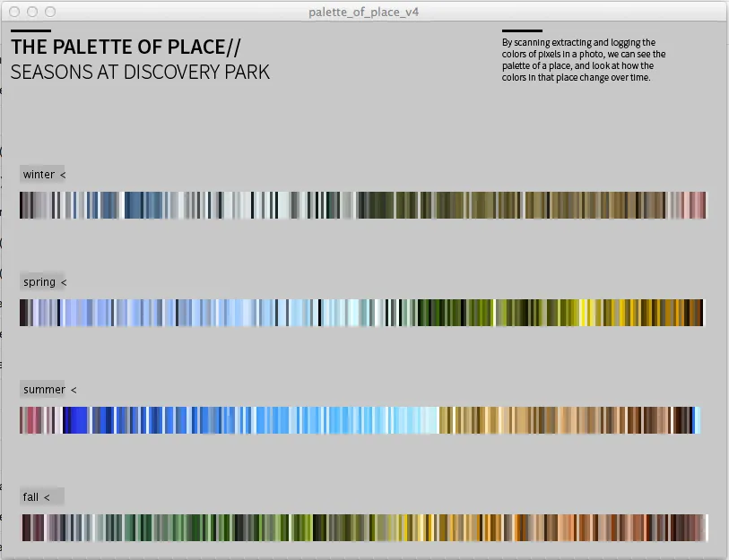
Task: Click the fall season button
Action: (42, 496)
